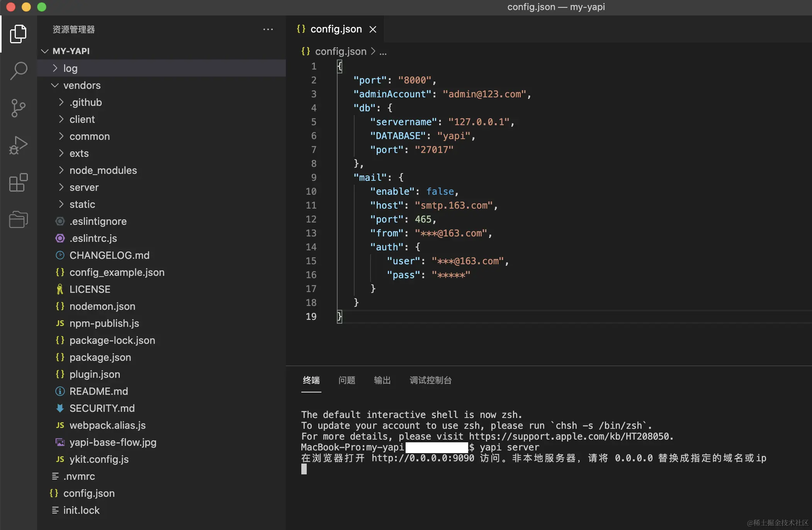
Task: Collapse the MY-YAPI root folder
Action: coord(45,51)
